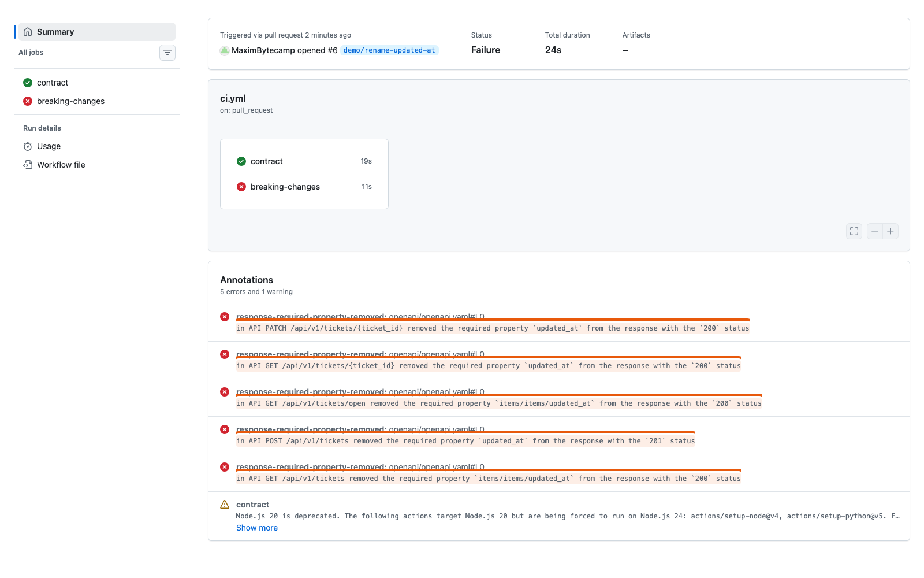Click the 'Annotations' heading
924x578 pixels.
click(247, 280)
